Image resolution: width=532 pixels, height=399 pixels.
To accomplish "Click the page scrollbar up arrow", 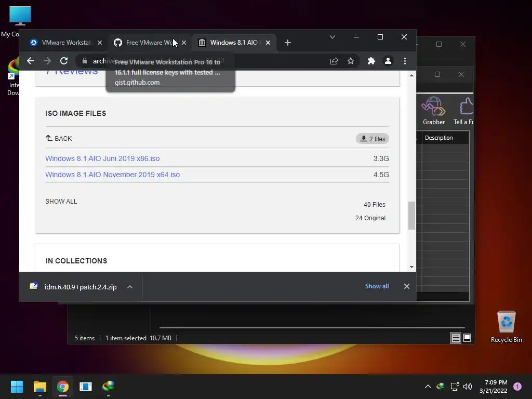I will 411,75.
